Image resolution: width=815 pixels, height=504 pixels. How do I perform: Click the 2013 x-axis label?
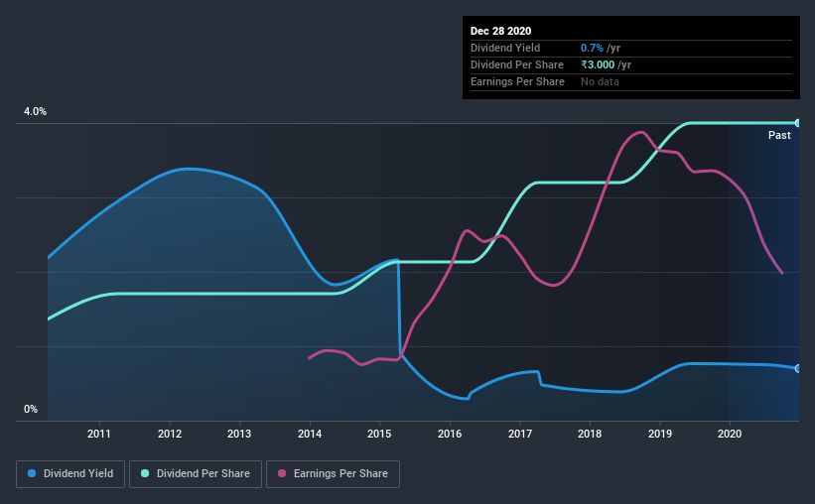pyautogui.click(x=239, y=434)
